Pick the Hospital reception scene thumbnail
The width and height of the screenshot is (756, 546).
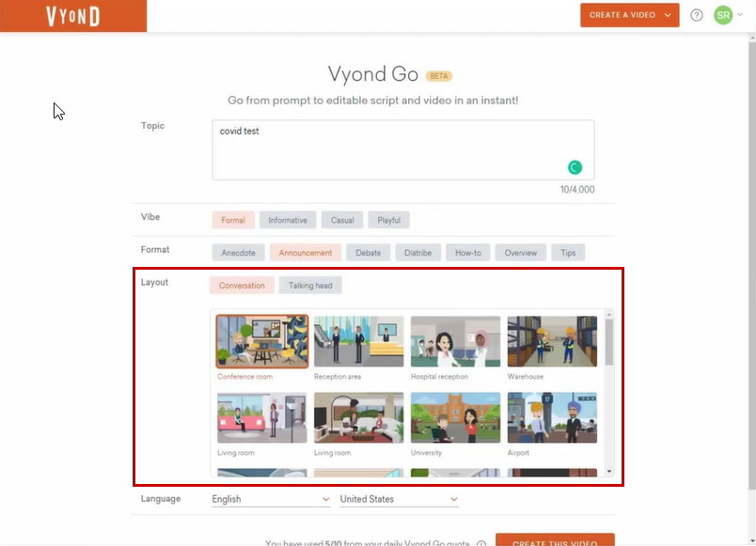pos(456,342)
